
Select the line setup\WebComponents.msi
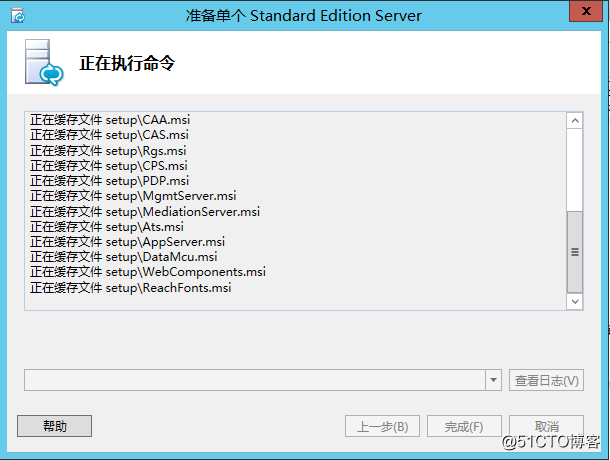click(148, 272)
